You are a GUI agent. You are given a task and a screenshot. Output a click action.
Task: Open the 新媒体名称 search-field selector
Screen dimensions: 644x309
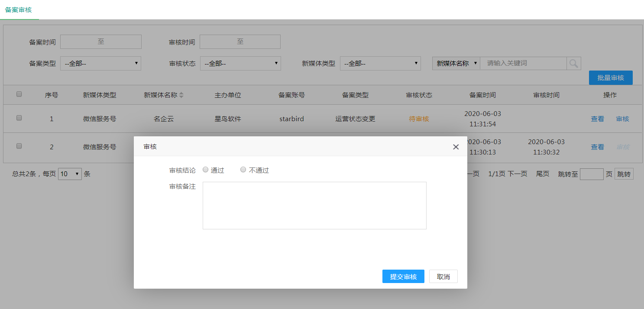[456, 63]
